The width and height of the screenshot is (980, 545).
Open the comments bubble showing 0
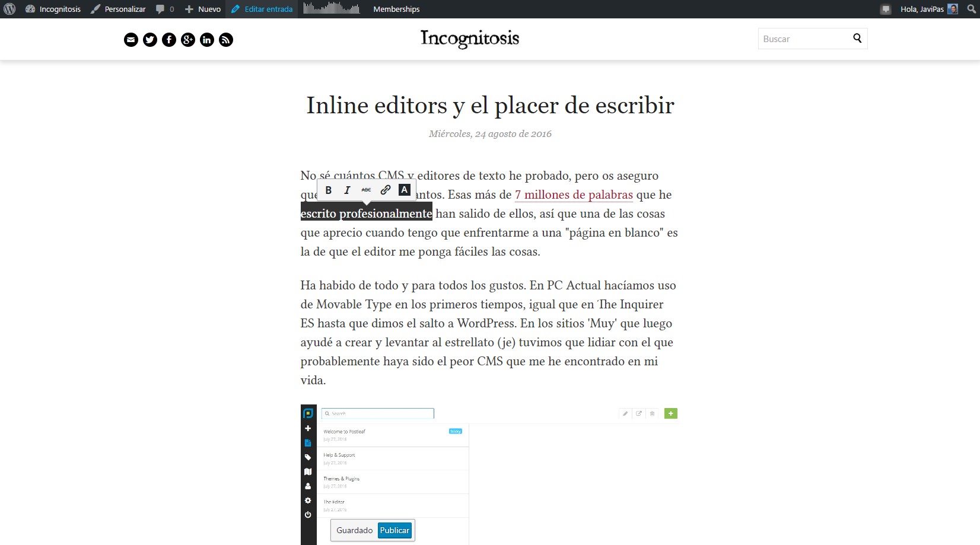(165, 9)
